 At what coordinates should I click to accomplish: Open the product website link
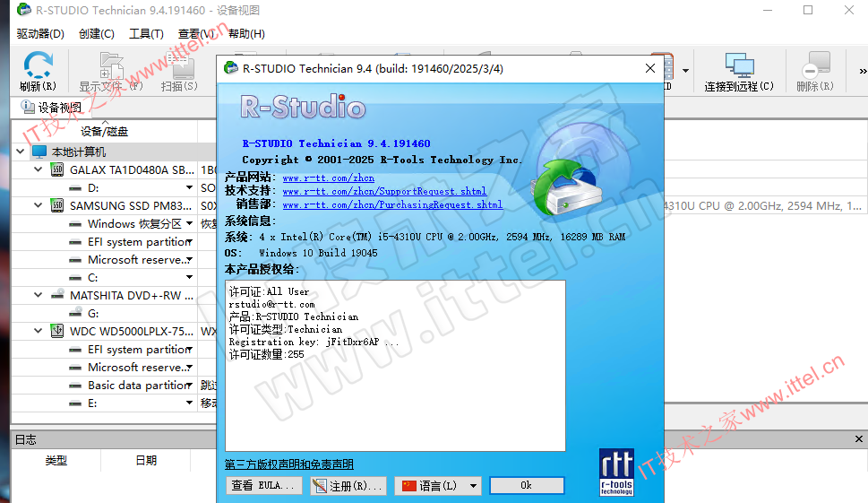tap(328, 178)
